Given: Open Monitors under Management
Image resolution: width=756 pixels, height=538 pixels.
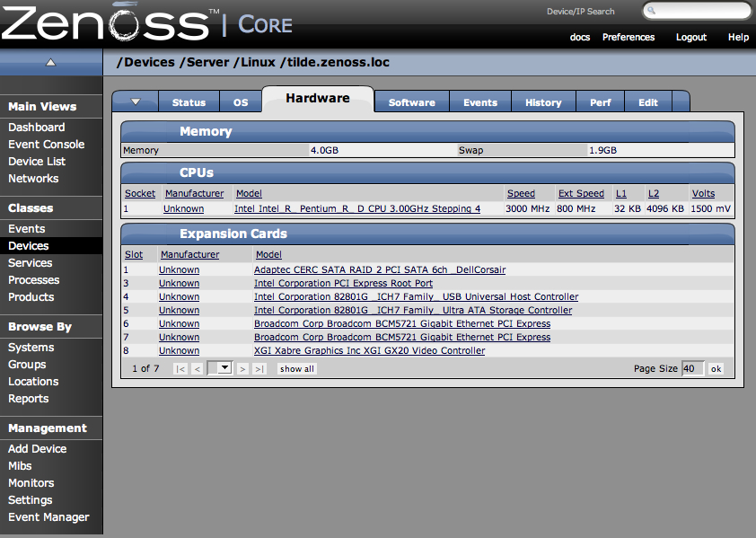Looking at the screenshot, I should coord(31,483).
